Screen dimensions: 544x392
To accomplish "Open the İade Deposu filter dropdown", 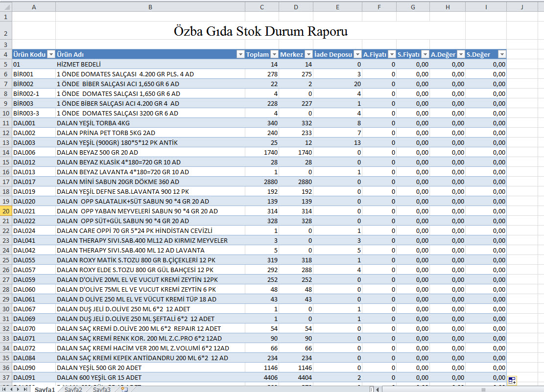I will pyautogui.click(x=357, y=54).
